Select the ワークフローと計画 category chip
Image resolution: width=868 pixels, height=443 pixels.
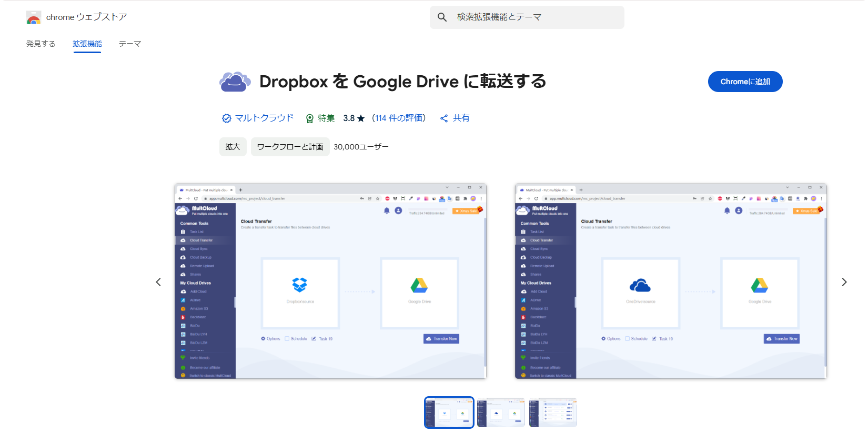pos(290,147)
